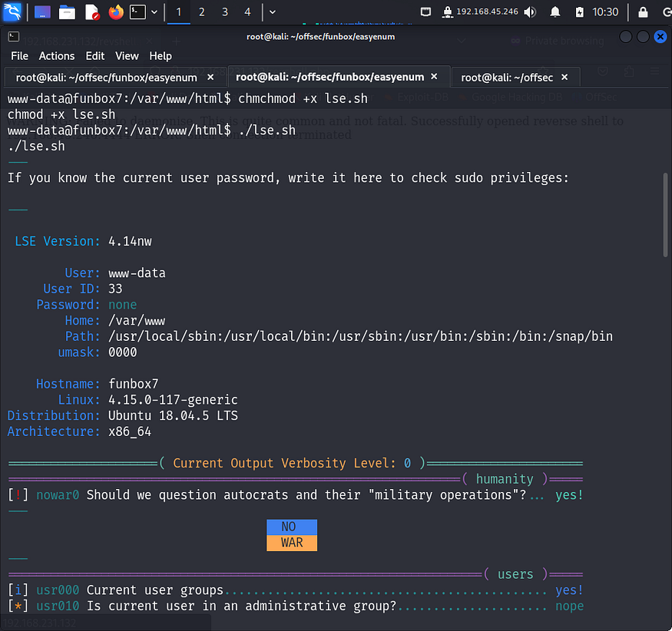The width and height of the screenshot is (672, 631).
Task: Launch the text editor from the taskbar
Action: click(91, 12)
